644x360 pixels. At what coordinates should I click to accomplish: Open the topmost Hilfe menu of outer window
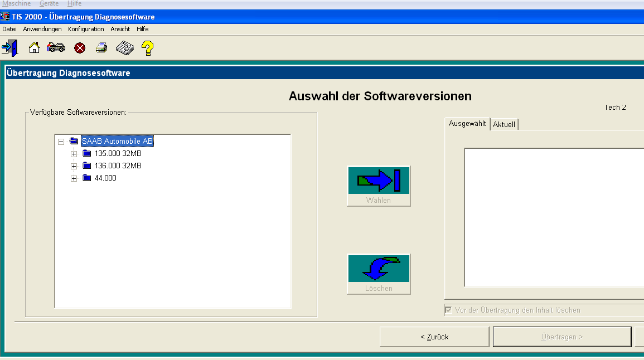(74, 4)
